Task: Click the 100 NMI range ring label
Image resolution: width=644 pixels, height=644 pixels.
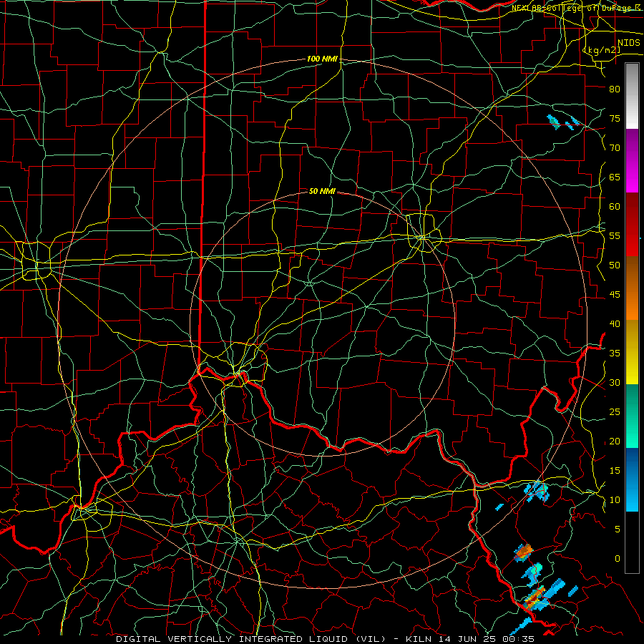Action: (x=322, y=59)
